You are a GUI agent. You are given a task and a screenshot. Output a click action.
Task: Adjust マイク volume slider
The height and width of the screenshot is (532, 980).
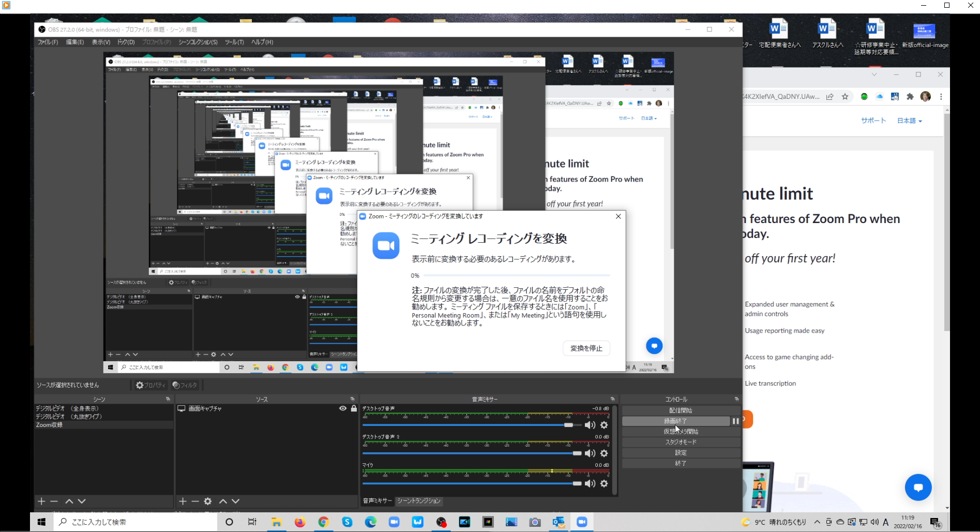(x=577, y=483)
